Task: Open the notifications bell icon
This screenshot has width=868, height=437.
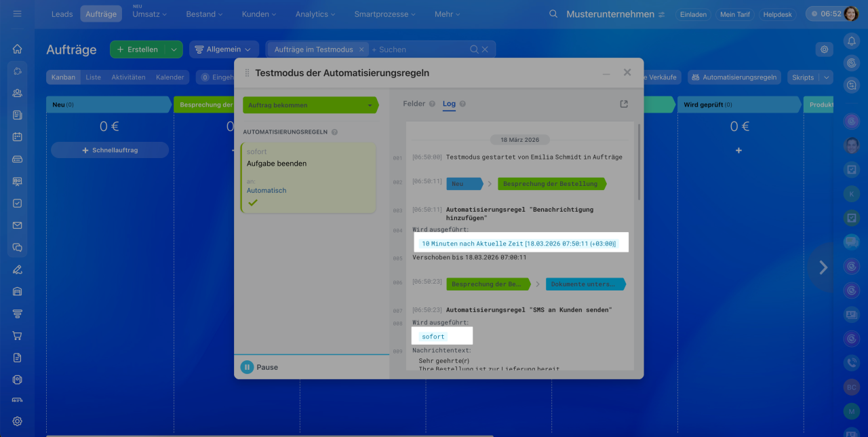Action: [x=851, y=41]
